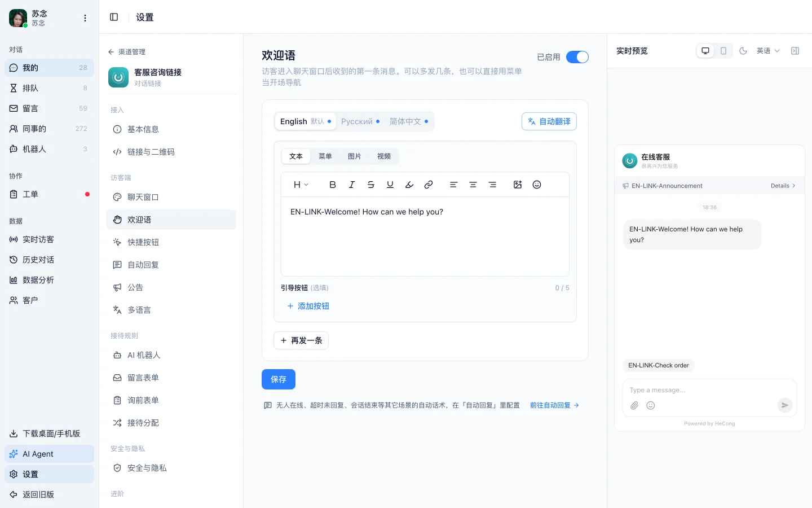The height and width of the screenshot is (508, 812).
Task: Open the heading style dropdown
Action: pyautogui.click(x=301, y=185)
